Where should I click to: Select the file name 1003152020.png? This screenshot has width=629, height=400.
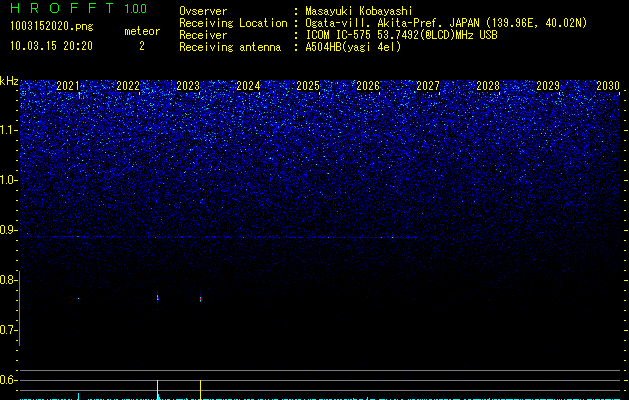[51, 27]
